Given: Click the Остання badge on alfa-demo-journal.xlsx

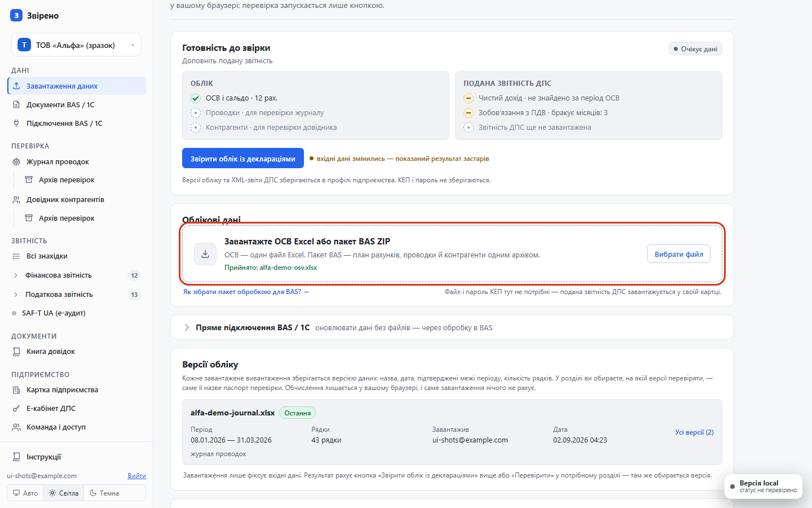Looking at the screenshot, I should (x=298, y=413).
